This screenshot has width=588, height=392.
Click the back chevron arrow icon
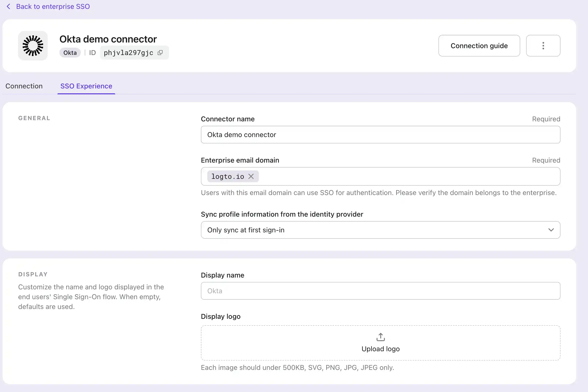click(x=8, y=6)
